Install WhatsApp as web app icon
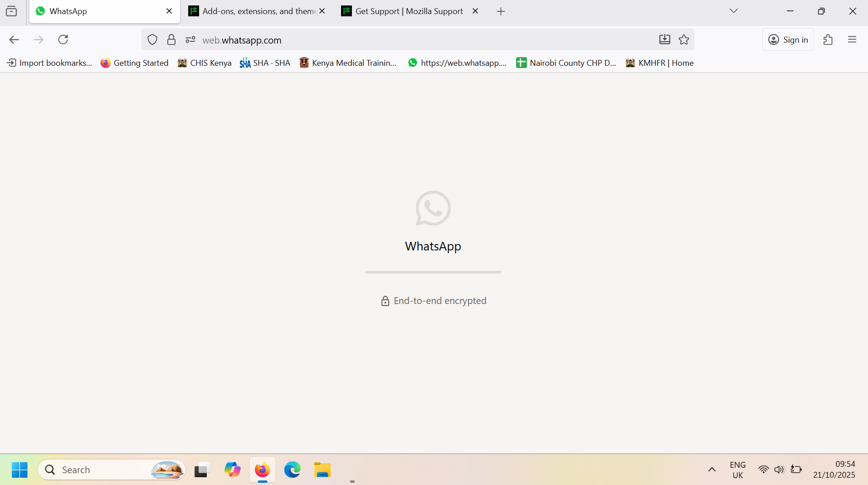This screenshot has height=485, width=868. 665,40
